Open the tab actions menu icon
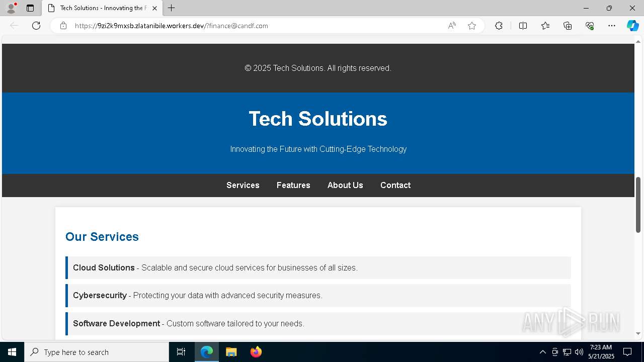Viewport: 644px width, 362px height. click(30, 8)
